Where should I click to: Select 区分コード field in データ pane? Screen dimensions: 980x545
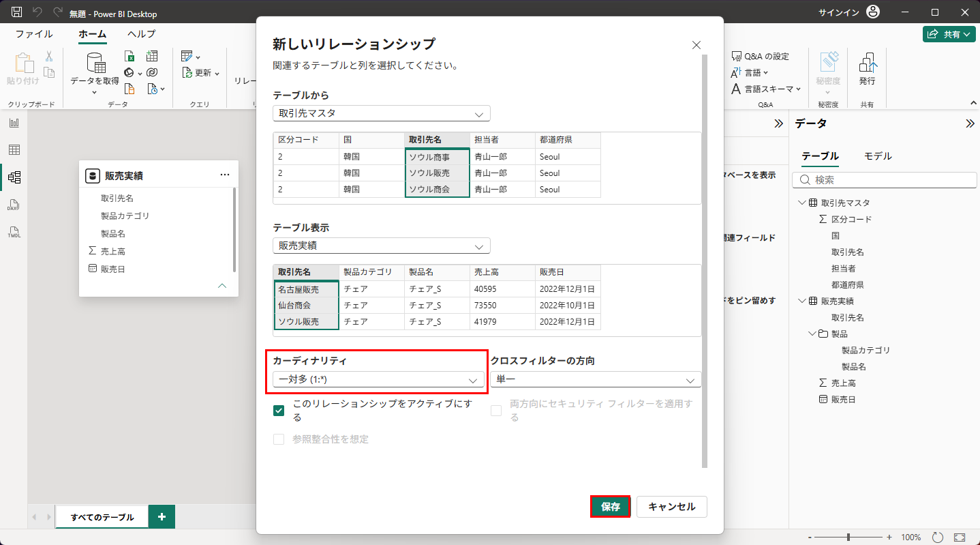pos(851,219)
